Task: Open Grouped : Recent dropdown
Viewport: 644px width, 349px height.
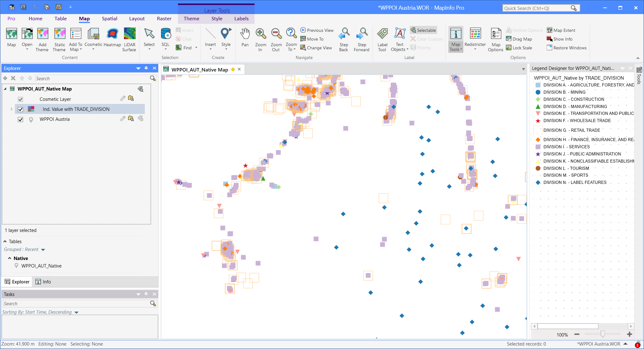Action: pos(43,250)
